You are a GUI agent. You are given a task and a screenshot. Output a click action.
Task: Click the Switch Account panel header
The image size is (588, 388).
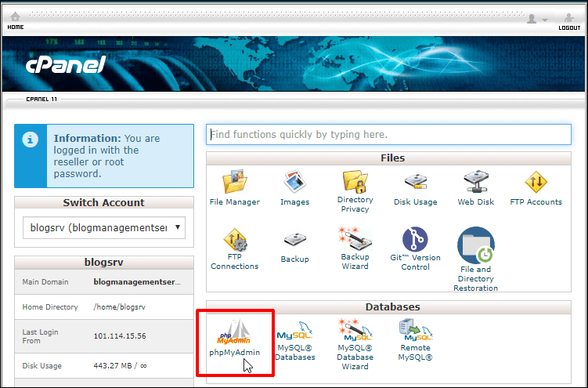coord(104,203)
